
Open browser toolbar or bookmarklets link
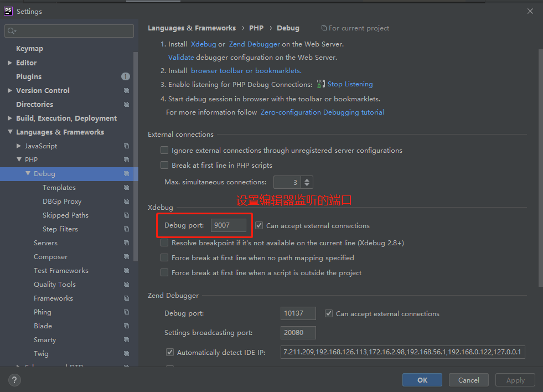pyautogui.click(x=246, y=71)
